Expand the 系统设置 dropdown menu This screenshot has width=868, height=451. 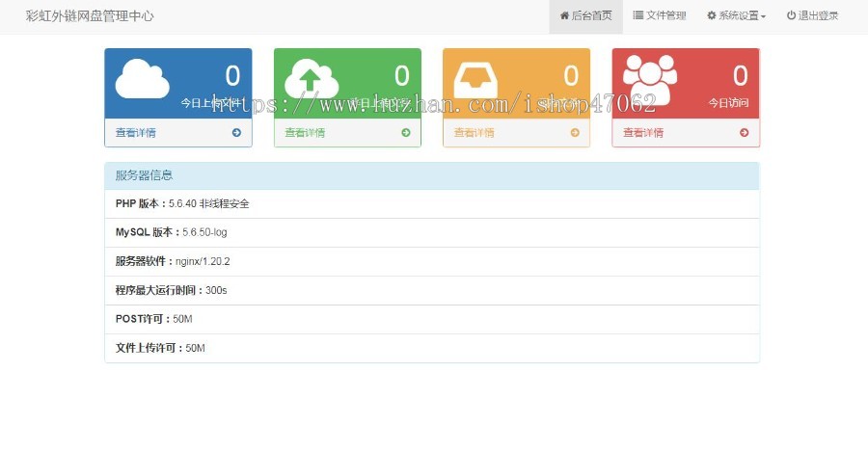click(x=736, y=16)
